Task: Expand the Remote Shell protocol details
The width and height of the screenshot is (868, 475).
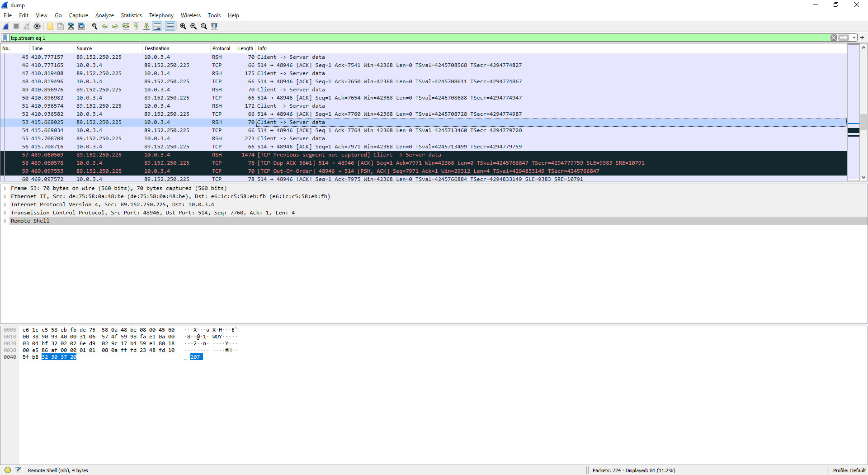Action: (5, 221)
